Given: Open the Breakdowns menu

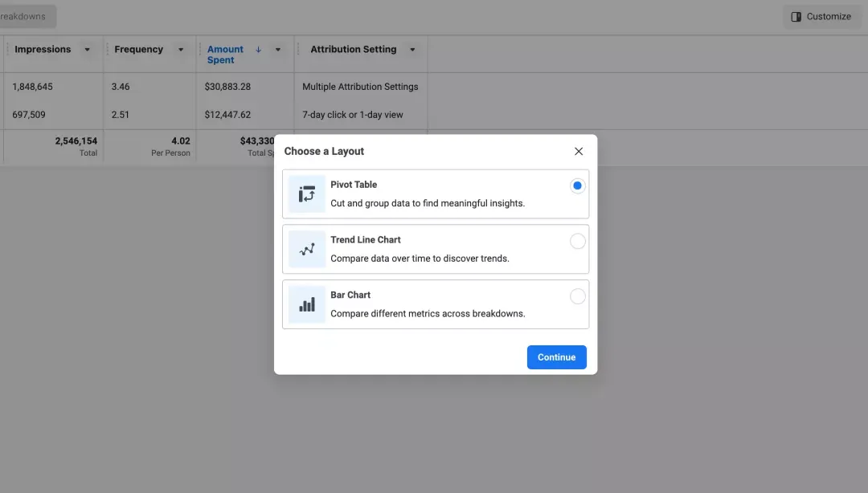Looking at the screenshot, I should pos(27,17).
